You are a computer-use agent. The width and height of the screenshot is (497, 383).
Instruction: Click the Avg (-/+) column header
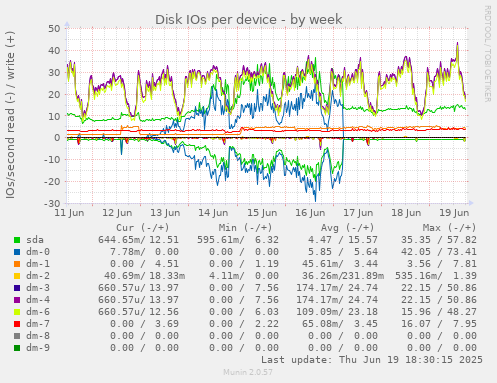click(x=347, y=228)
